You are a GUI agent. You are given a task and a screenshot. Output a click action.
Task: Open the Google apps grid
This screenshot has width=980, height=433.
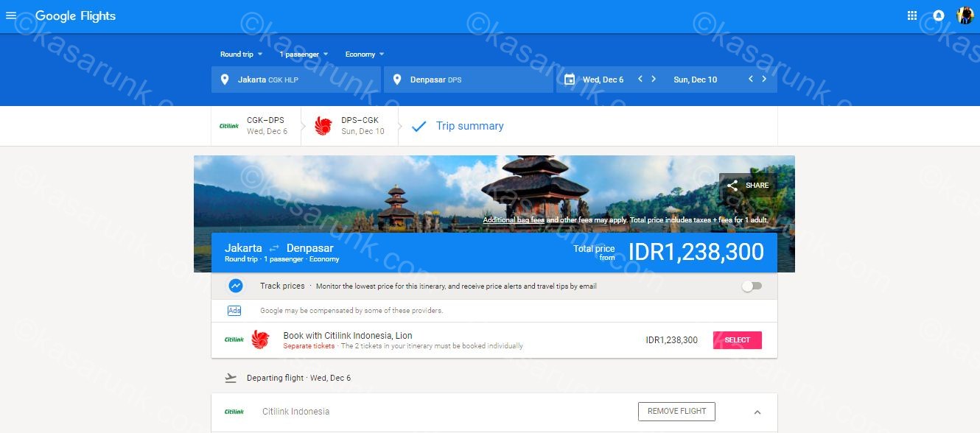coord(912,15)
